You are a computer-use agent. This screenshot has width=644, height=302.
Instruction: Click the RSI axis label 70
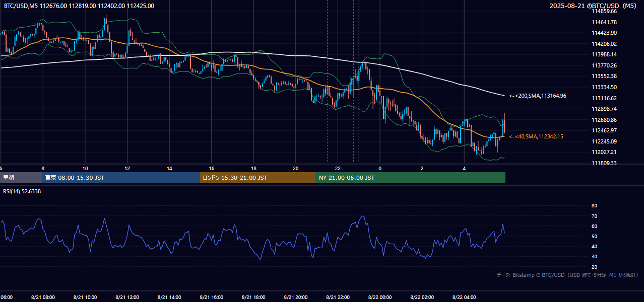click(594, 216)
